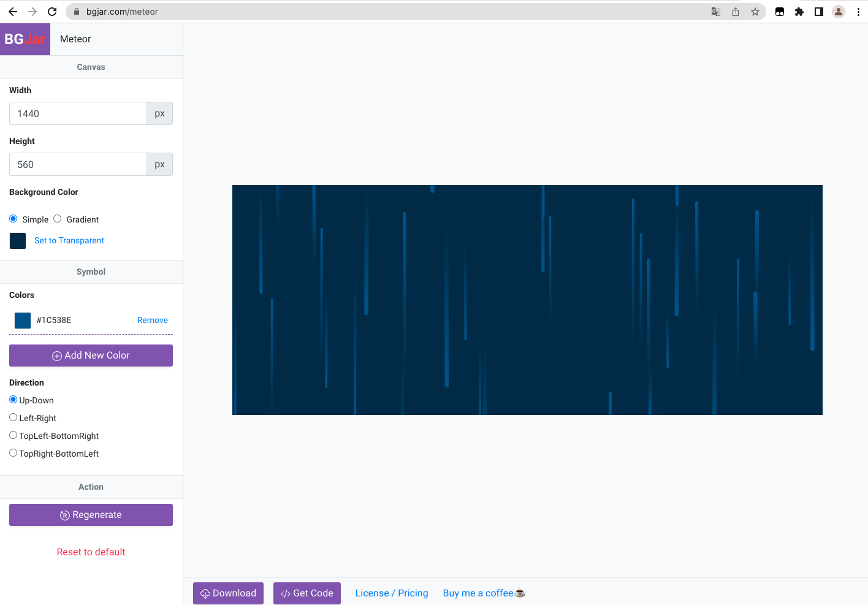Image resolution: width=868 pixels, height=605 pixels.
Task: Click the Width input field
Action: coord(78,113)
